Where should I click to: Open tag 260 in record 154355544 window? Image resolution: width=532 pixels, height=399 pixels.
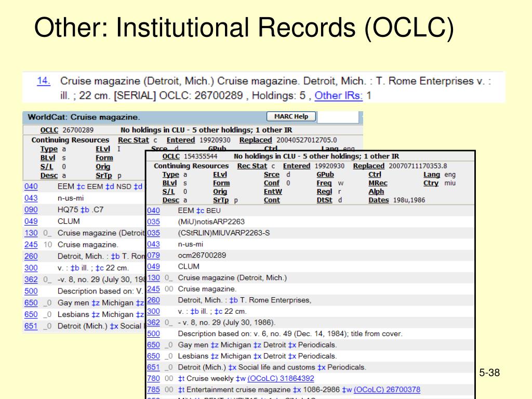tap(153, 300)
